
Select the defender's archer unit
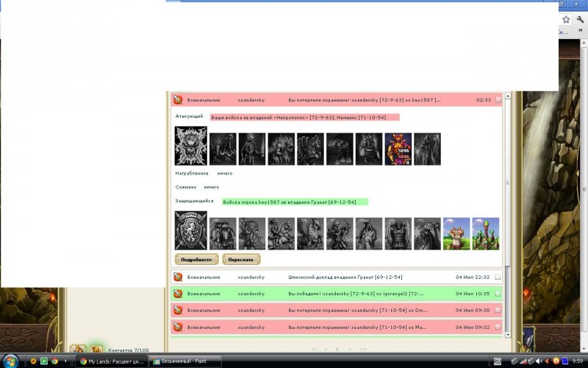[340, 233]
